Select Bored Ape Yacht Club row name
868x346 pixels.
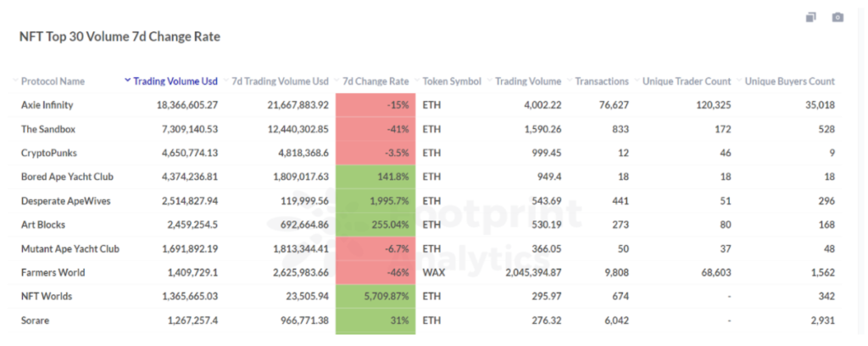[67, 176]
